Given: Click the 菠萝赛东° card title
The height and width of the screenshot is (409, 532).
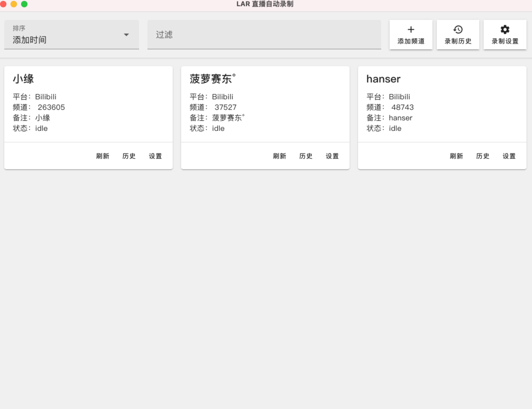Looking at the screenshot, I should [212, 79].
